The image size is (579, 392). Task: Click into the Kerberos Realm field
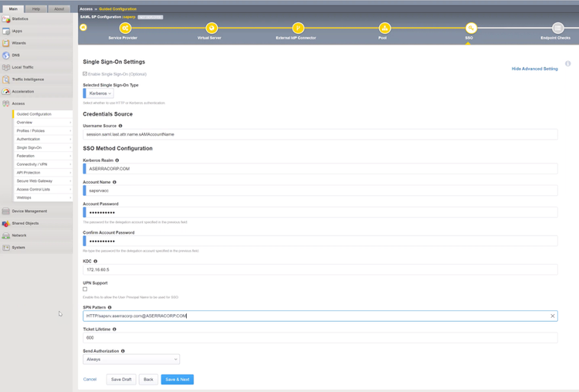click(x=320, y=169)
